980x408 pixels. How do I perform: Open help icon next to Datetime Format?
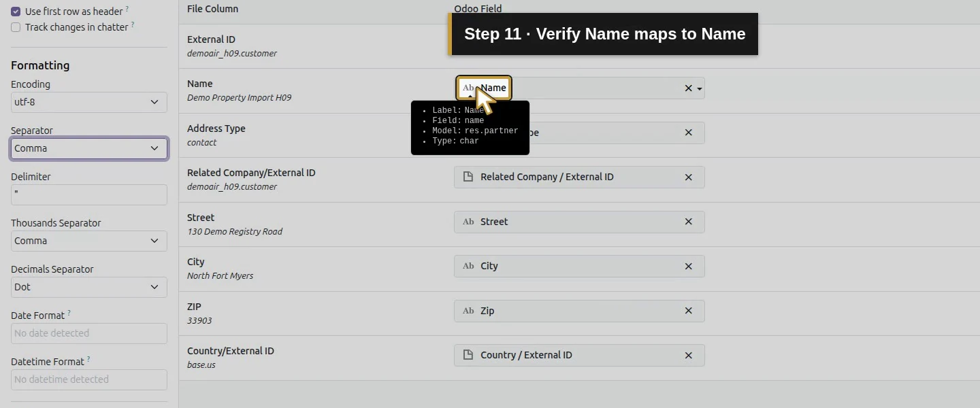point(88,360)
